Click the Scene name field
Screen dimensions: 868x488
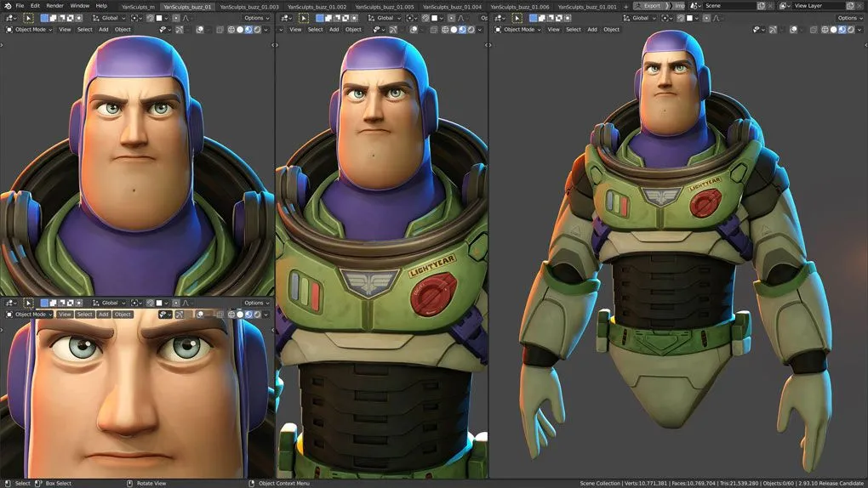pyautogui.click(x=729, y=6)
